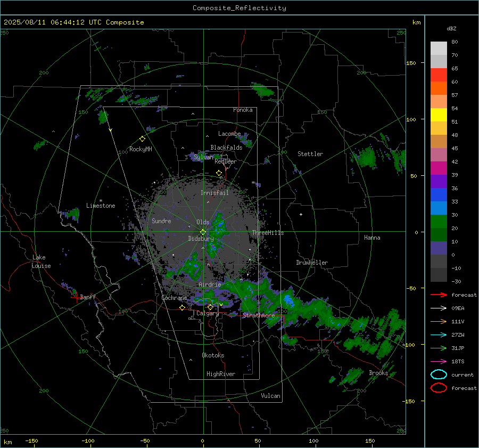
Task: Click the cyan current ellipse icon
Action: pyautogui.click(x=439, y=374)
